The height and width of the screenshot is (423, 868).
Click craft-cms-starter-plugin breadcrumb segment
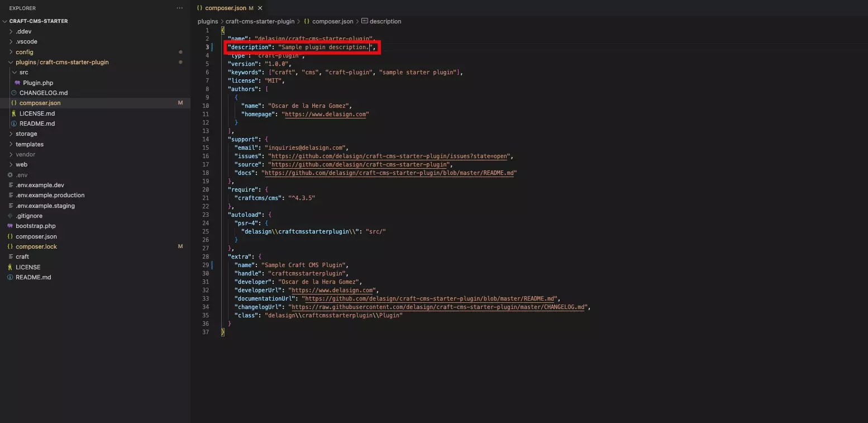pyautogui.click(x=260, y=21)
